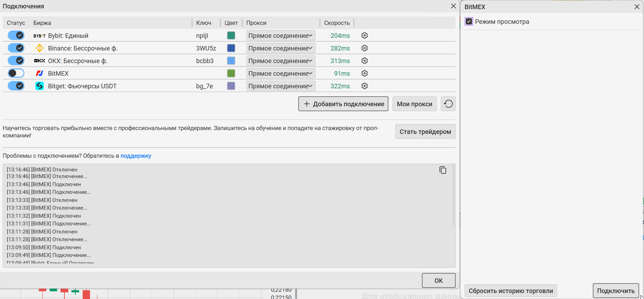Click the 322ms speed value
Viewport: 644px width, 299px height.
click(x=340, y=86)
